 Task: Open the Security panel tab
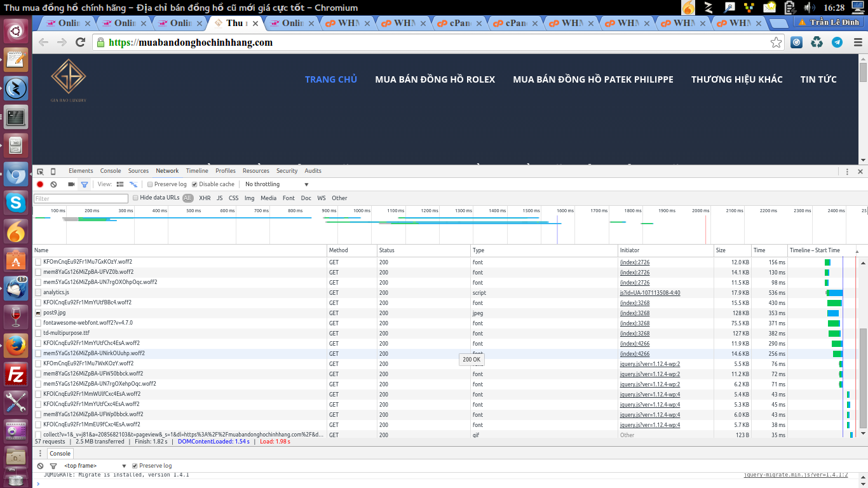[287, 171]
